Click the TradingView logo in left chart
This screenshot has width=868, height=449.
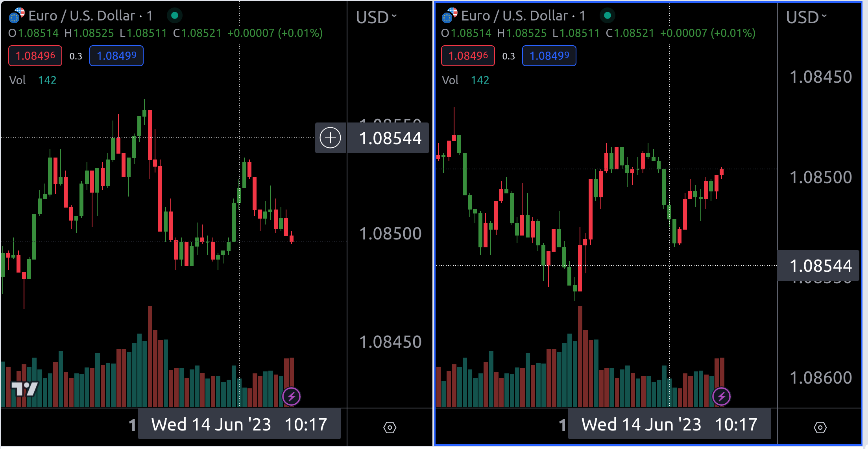point(24,389)
